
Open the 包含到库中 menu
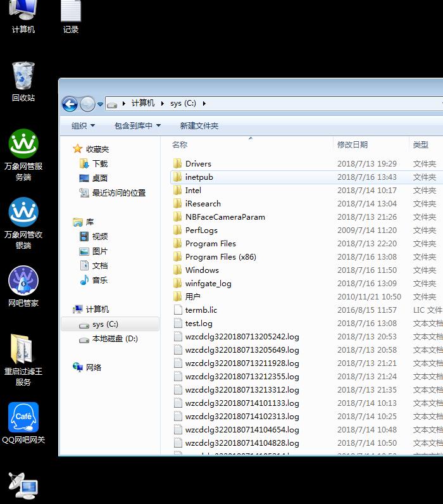137,125
